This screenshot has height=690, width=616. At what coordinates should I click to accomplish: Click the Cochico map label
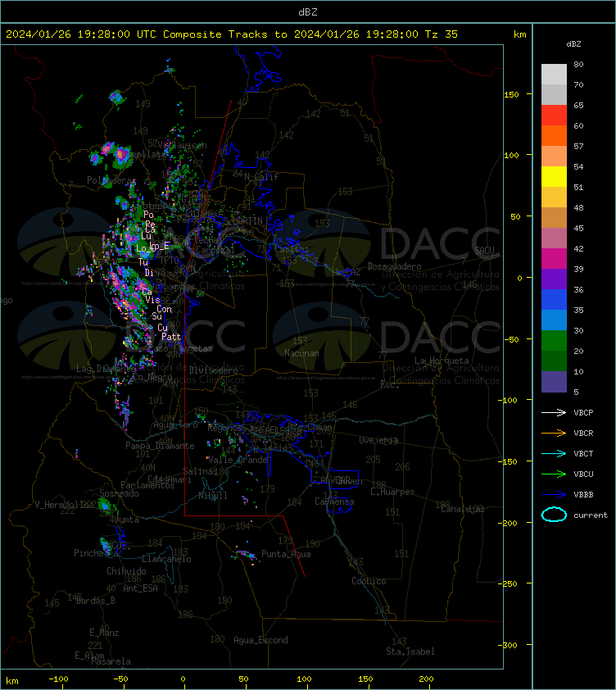point(369,581)
